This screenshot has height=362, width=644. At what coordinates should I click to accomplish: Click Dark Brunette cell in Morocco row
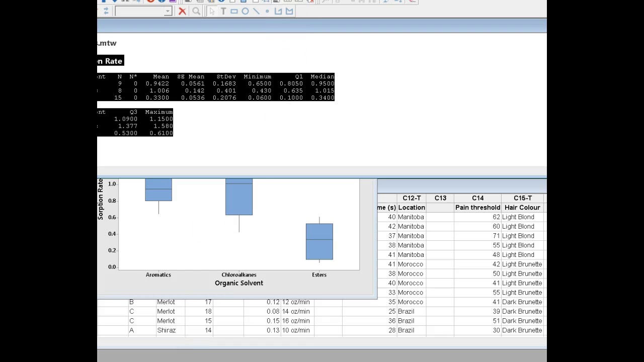pyautogui.click(x=523, y=302)
